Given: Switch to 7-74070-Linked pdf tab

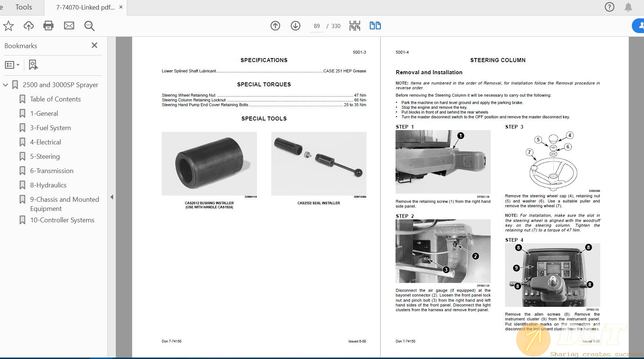Looking at the screenshot, I should (85, 7).
